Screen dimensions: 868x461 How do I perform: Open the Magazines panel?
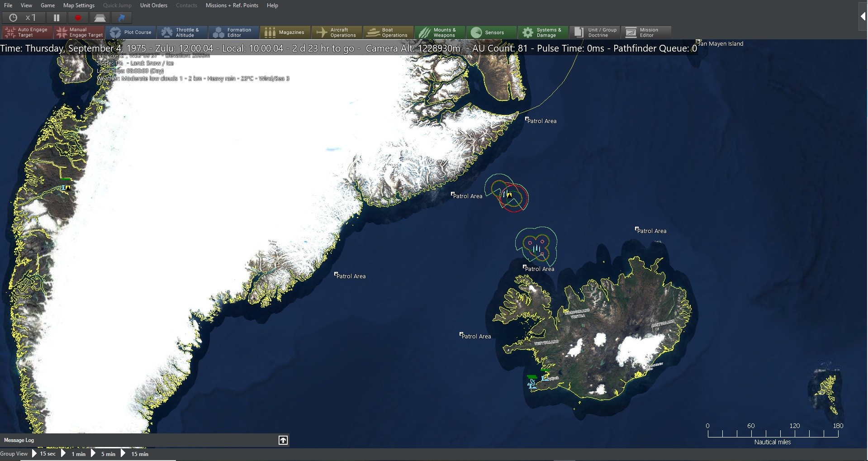click(285, 32)
